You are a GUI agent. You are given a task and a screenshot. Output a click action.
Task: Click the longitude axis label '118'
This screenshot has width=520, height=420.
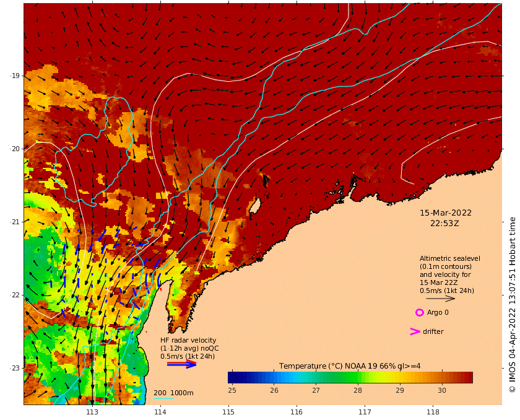point(433,413)
